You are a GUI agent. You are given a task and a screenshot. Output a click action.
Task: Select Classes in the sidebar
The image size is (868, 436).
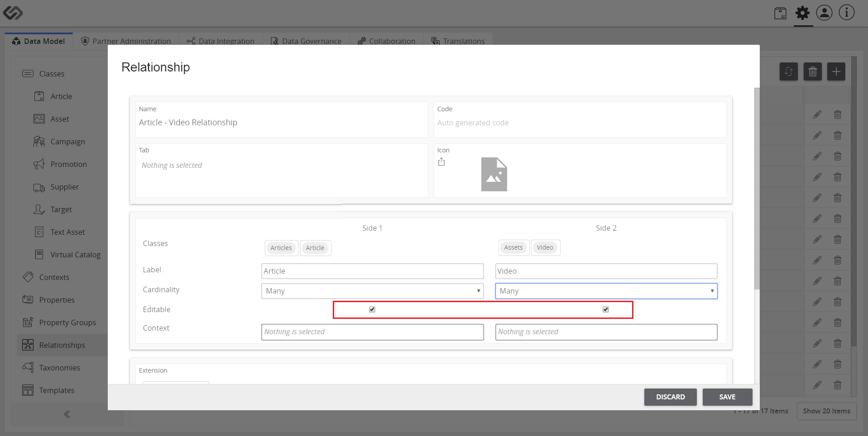pos(52,74)
